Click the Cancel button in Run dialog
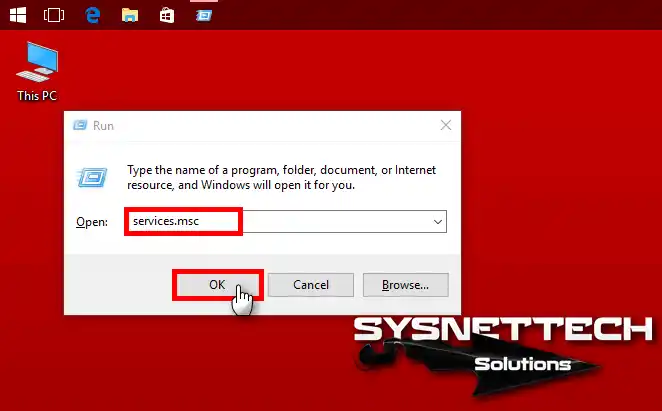The width and height of the screenshot is (662, 411). tap(311, 285)
